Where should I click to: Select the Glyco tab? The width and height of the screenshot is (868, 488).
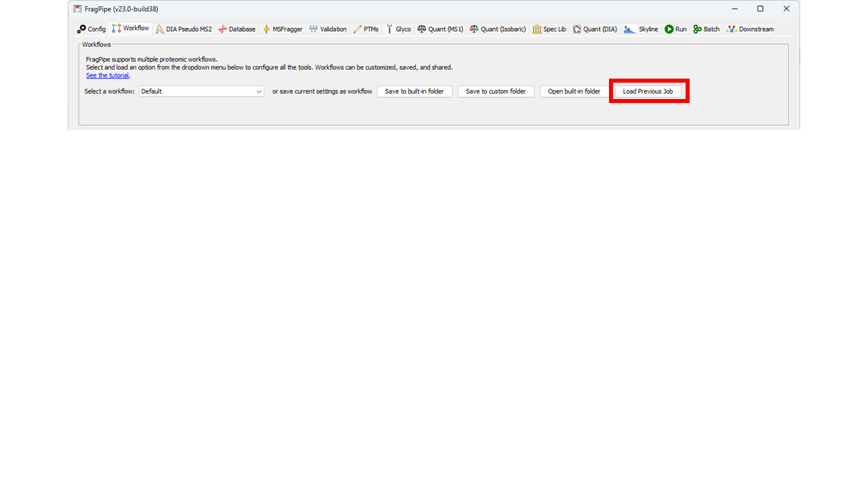[x=399, y=29]
